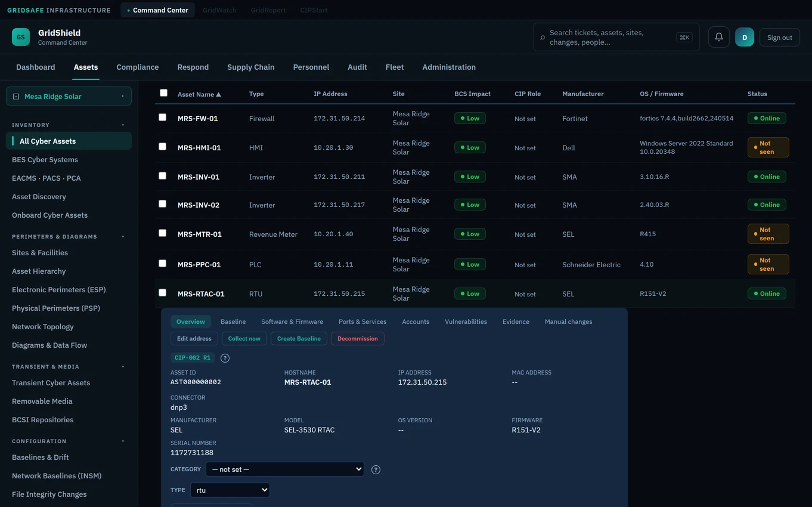Check the MRS-INV-01 row checkbox
The image size is (812, 507).
click(x=162, y=176)
